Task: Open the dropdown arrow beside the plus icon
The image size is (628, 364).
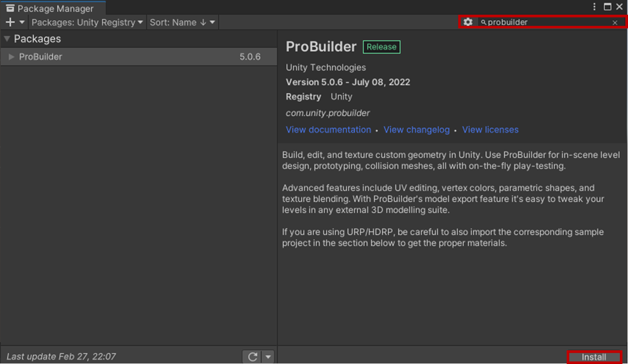Action: click(x=22, y=22)
